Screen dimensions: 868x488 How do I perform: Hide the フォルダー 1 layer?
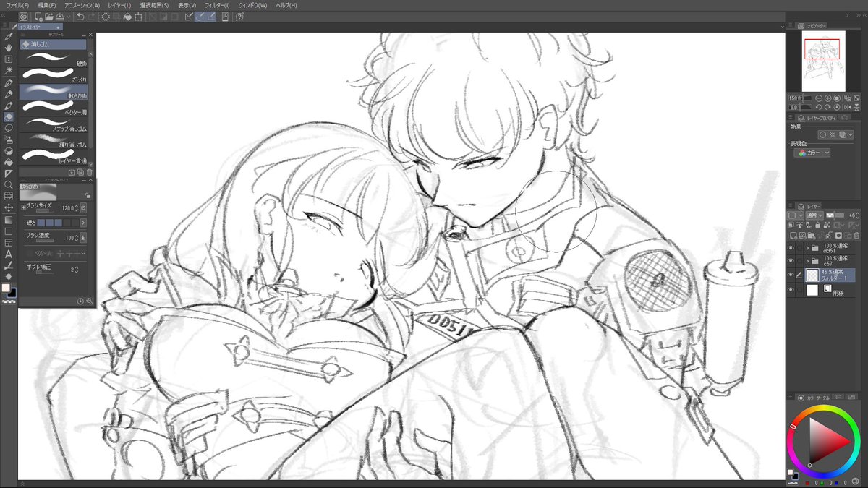coord(791,275)
